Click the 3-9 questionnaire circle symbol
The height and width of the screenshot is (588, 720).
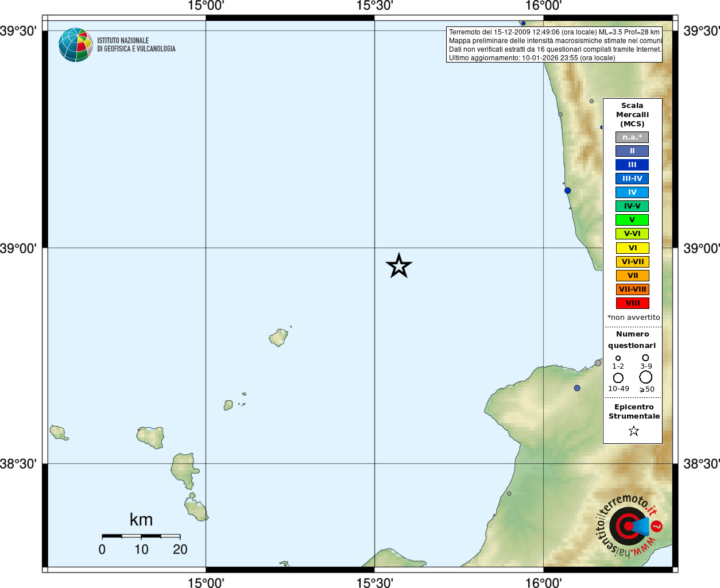[x=645, y=358]
